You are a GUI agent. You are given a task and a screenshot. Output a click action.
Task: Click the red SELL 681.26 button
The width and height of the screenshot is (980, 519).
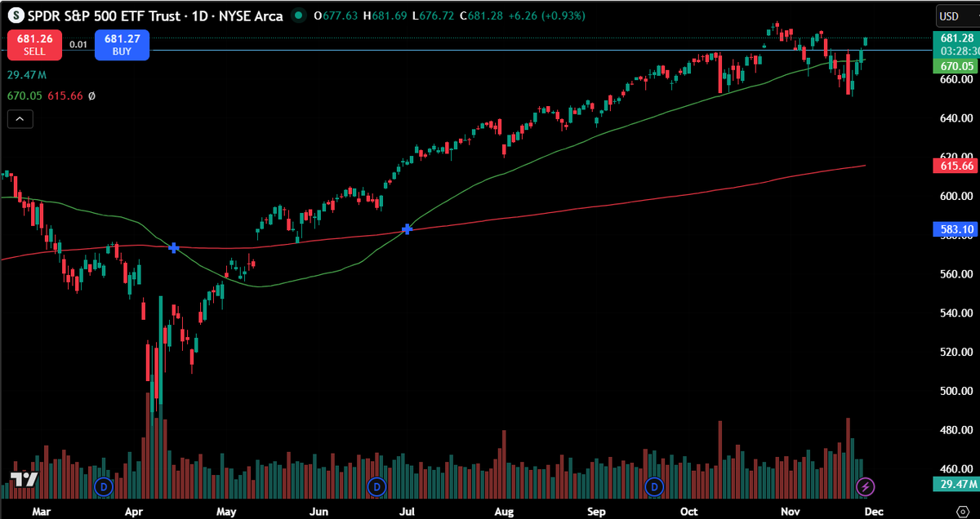pos(33,42)
